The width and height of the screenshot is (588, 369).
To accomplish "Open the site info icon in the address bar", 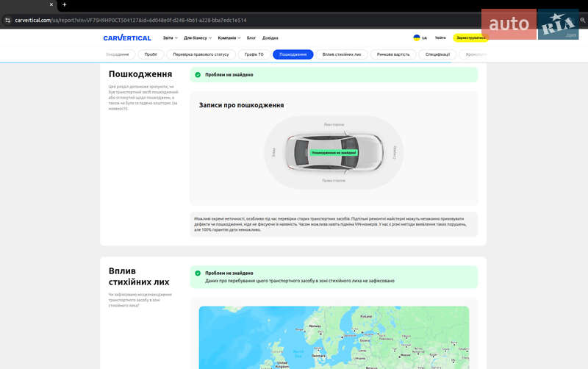I will 7,21.
